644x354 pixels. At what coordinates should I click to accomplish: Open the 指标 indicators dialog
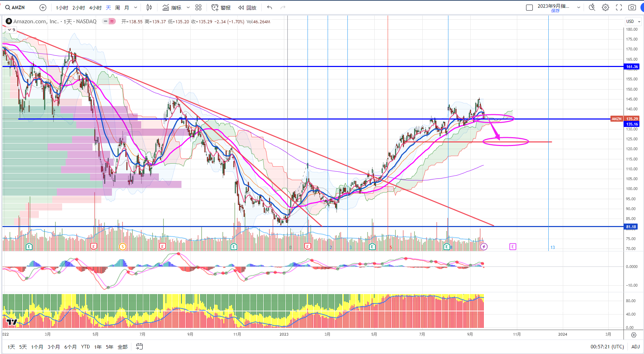tap(172, 8)
